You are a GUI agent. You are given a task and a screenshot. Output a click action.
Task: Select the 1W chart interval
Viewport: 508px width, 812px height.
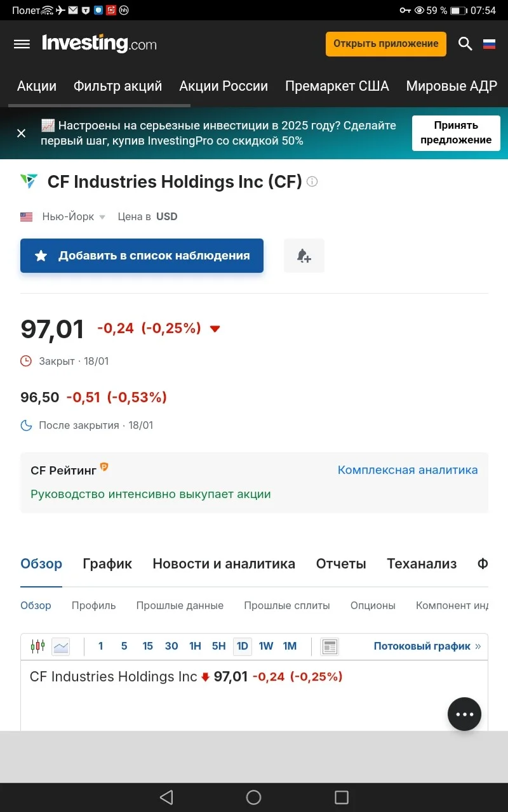266,646
